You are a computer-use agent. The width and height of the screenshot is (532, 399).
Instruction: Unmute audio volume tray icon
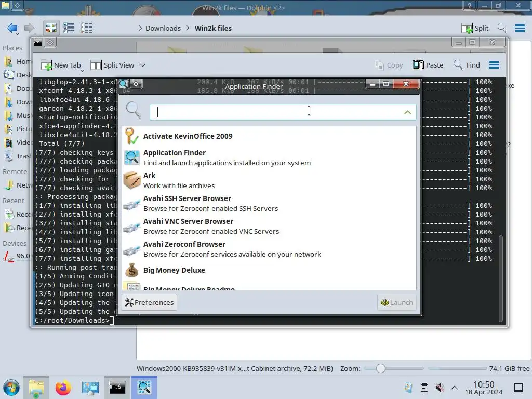[440, 388]
